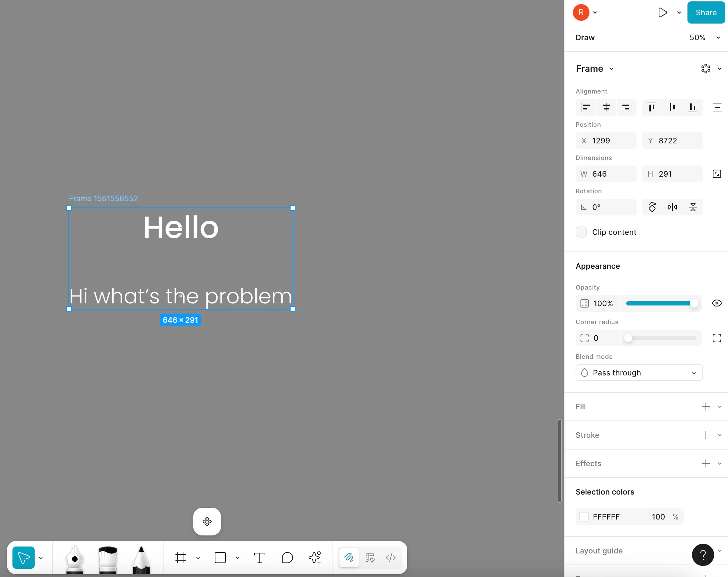Select the Frame tool
This screenshot has height=577, width=728.
coord(181,558)
